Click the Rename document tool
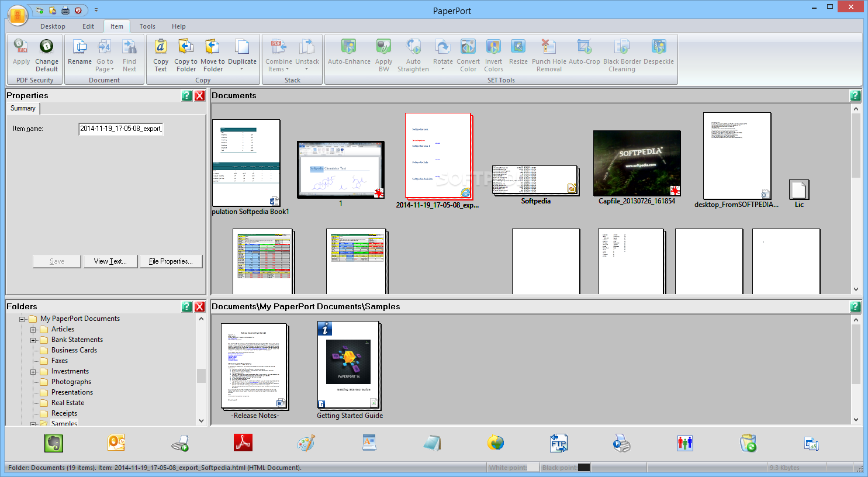This screenshot has width=868, height=477. (x=79, y=52)
